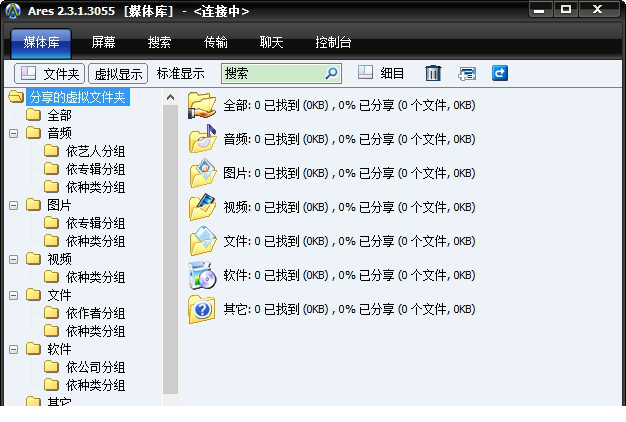Select 依作者分组 under 文件

click(95, 313)
